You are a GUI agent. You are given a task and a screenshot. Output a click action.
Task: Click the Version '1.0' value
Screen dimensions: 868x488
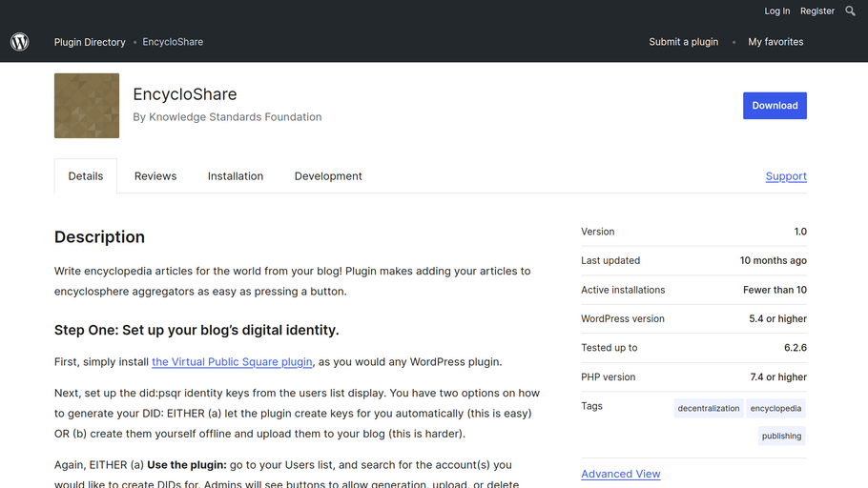click(x=800, y=232)
